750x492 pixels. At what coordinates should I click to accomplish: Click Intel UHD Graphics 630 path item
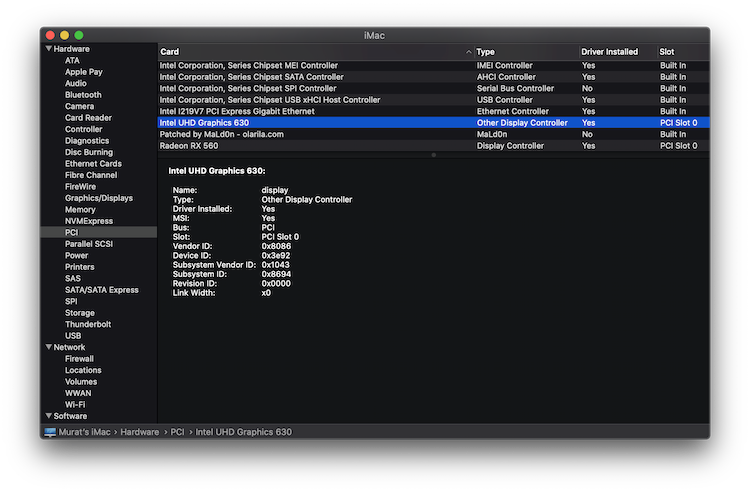pos(243,432)
